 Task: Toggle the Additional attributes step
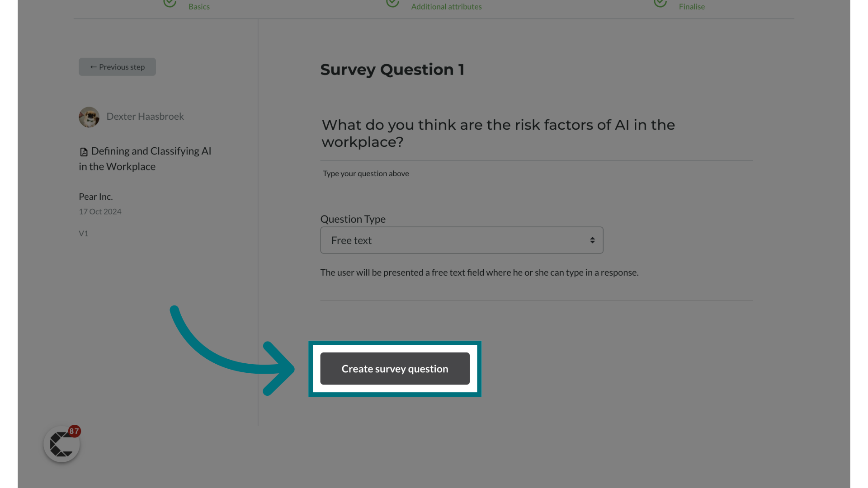[x=447, y=6]
